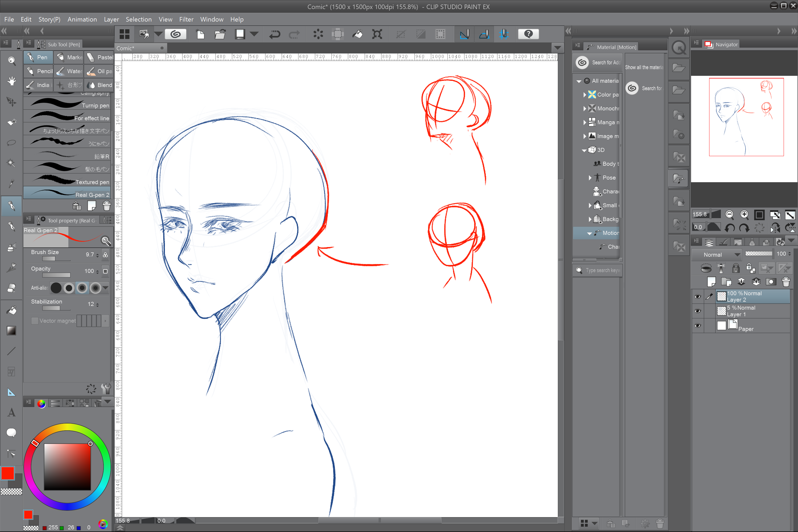Open the Animation menu
Image resolution: width=798 pixels, height=532 pixels.
pyautogui.click(x=82, y=19)
